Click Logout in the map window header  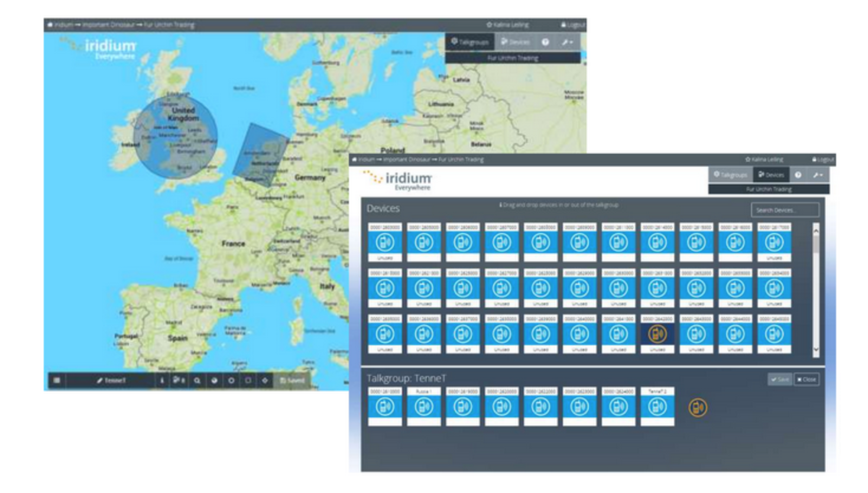pyautogui.click(x=572, y=25)
